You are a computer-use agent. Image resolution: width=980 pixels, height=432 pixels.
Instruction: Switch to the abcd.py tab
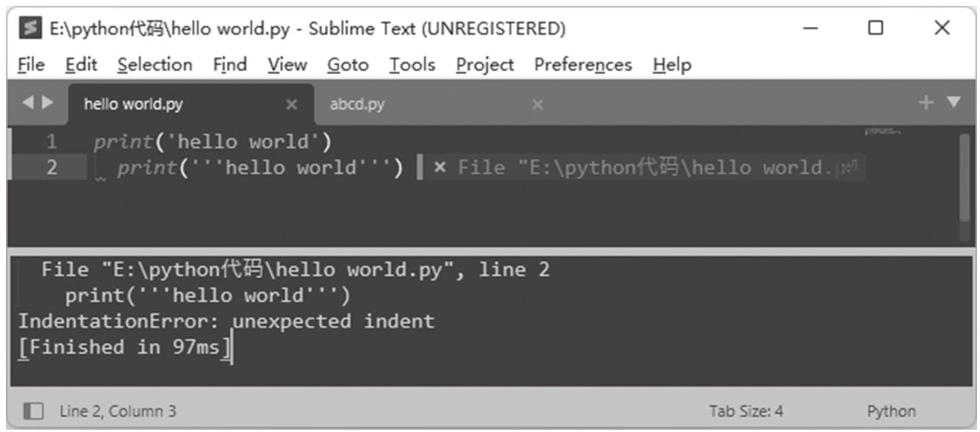point(357,104)
